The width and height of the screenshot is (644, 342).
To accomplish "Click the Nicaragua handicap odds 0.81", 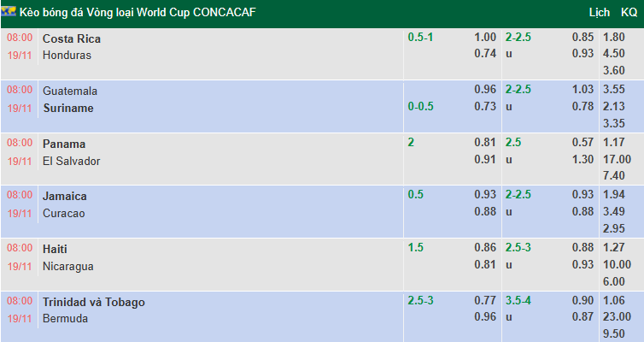I will point(485,264).
